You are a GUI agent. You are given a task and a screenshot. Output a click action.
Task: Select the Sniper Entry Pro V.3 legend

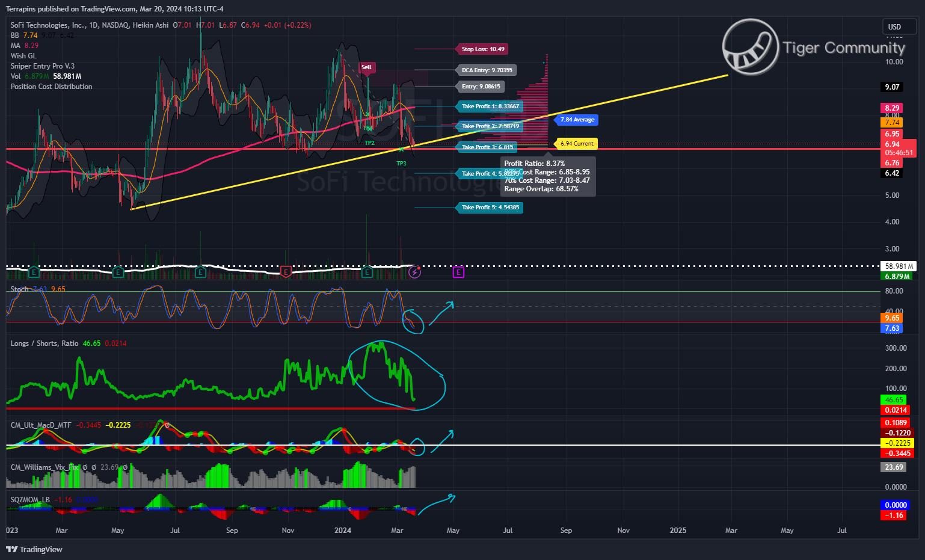pos(43,66)
